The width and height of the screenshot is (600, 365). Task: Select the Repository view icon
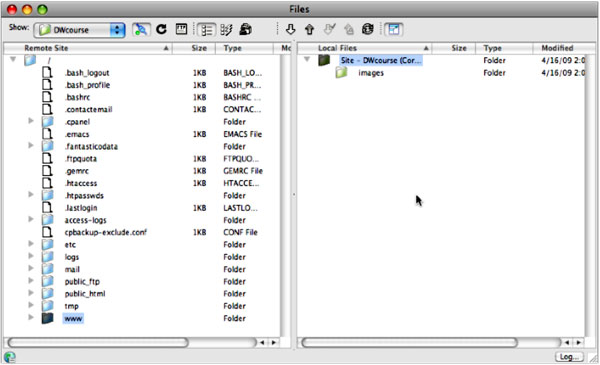(246, 29)
